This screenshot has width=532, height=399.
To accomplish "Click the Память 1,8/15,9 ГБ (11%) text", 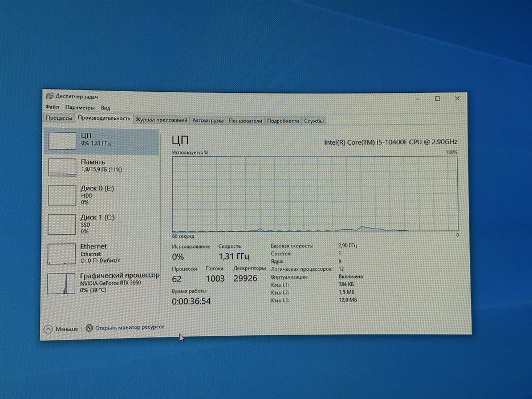I will 101,169.
